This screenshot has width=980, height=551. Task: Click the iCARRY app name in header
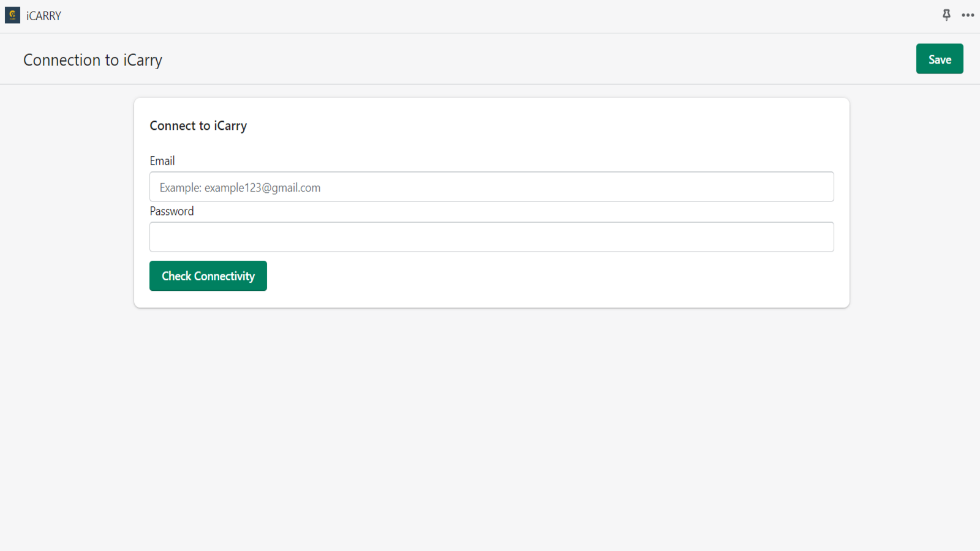(44, 16)
